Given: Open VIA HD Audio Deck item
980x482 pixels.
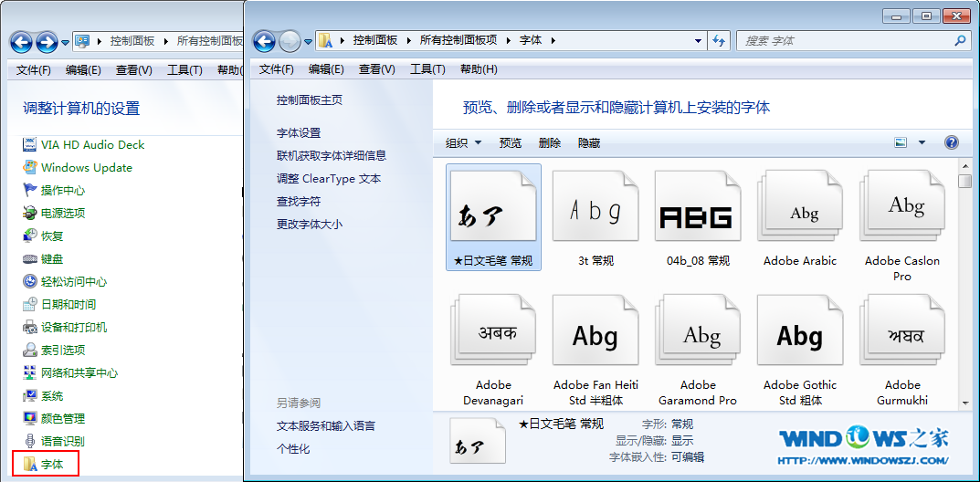Looking at the screenshot, I should point(30,145).
